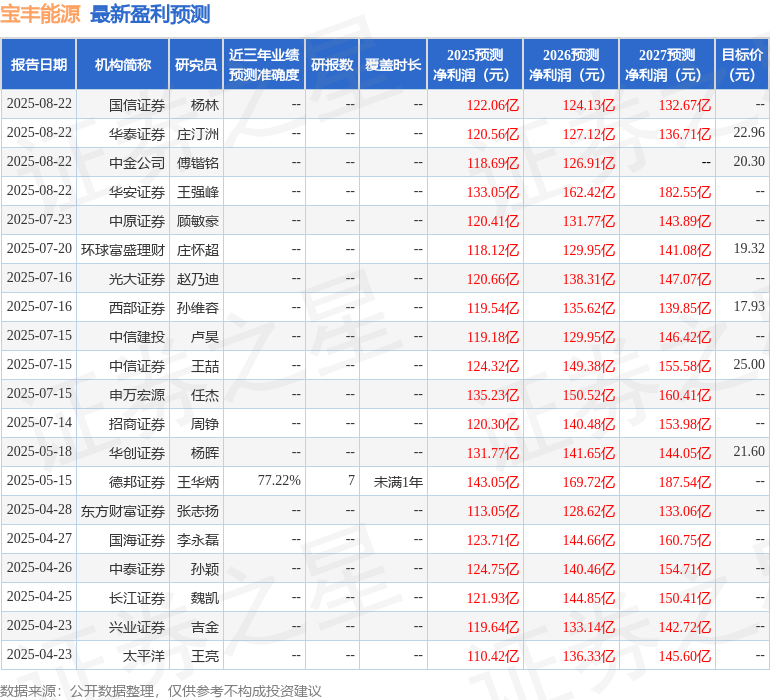Click the 目标价 column header
The image size is (770, 700).
pyautogui.click(x=742, y=65)
